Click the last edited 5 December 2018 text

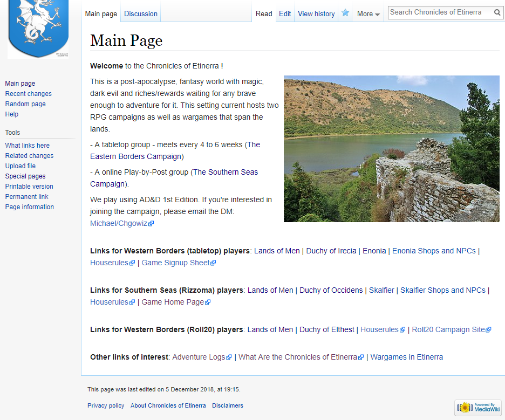[x=164, y=389]
